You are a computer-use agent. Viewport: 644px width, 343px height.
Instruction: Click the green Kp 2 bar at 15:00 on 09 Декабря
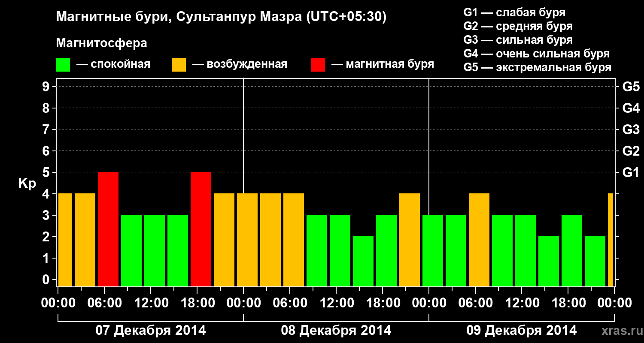(549, 262)
